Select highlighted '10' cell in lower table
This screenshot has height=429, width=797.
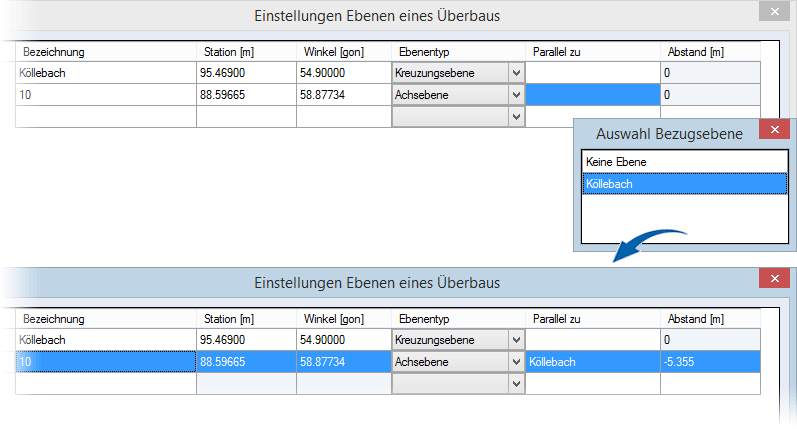(106, 361)
